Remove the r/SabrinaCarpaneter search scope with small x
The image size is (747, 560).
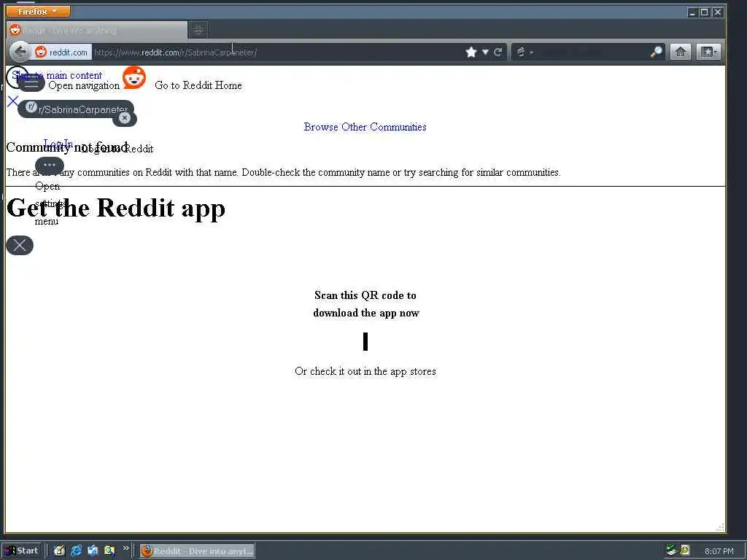124,117
